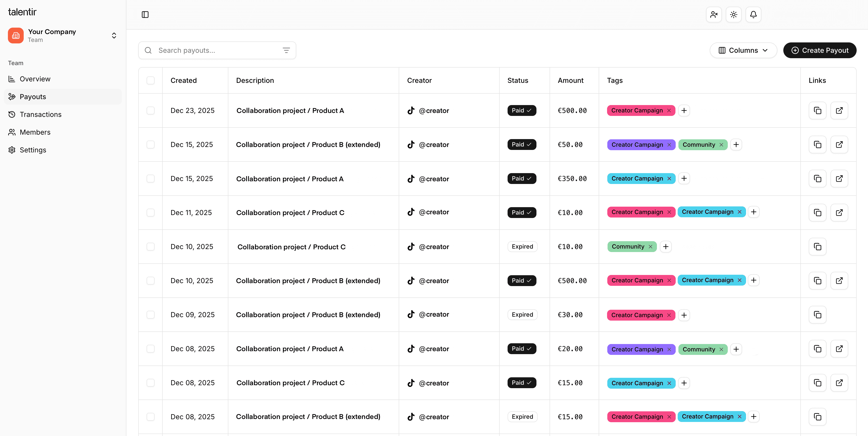Image resolution: width=868 pixels, height=436 pixels.
Task: Click the Create Payout button
Action: (x=819, y=50)
